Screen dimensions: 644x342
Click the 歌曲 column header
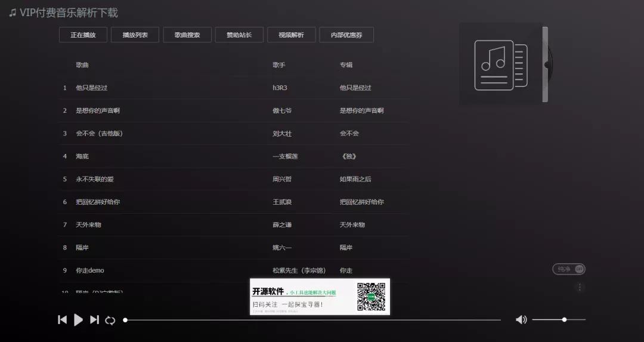(82, 64)
